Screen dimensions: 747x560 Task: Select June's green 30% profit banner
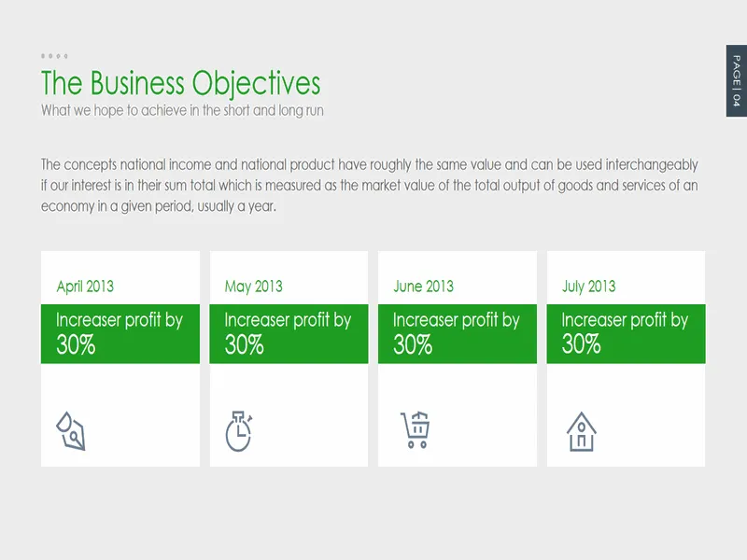[458, 334]
